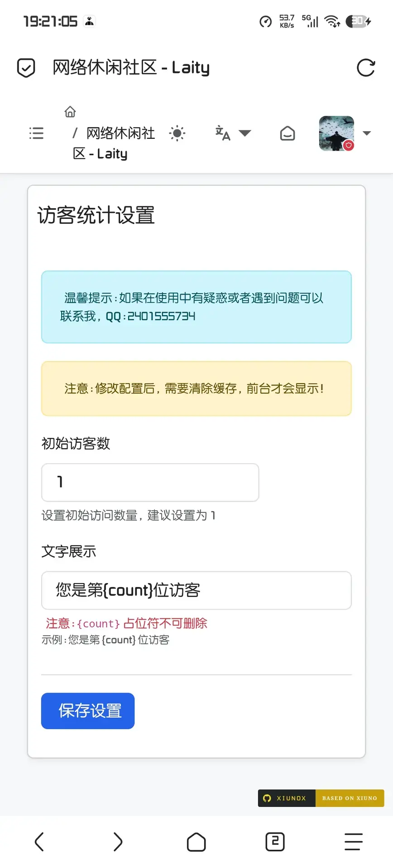Open the XIUNOX GitHub badge link
Viewport: 393px width, 868px height.
[287, 798]
